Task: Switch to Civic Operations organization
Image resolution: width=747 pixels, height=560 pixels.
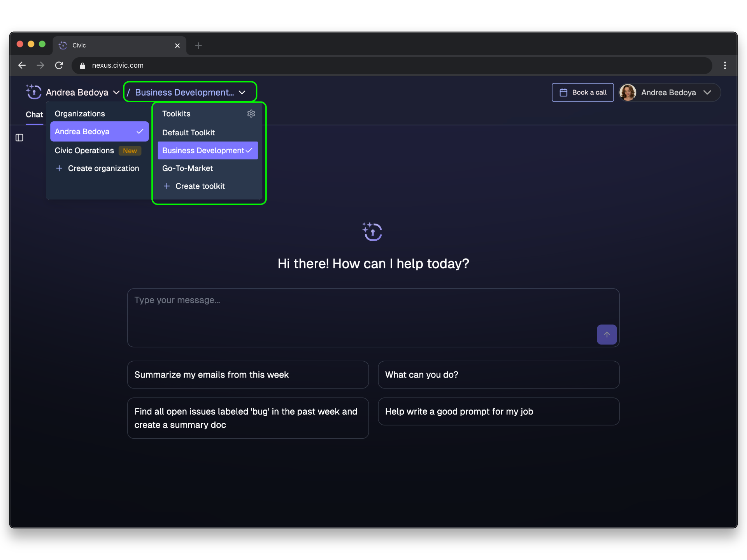Action: click(x=84, y=150)
